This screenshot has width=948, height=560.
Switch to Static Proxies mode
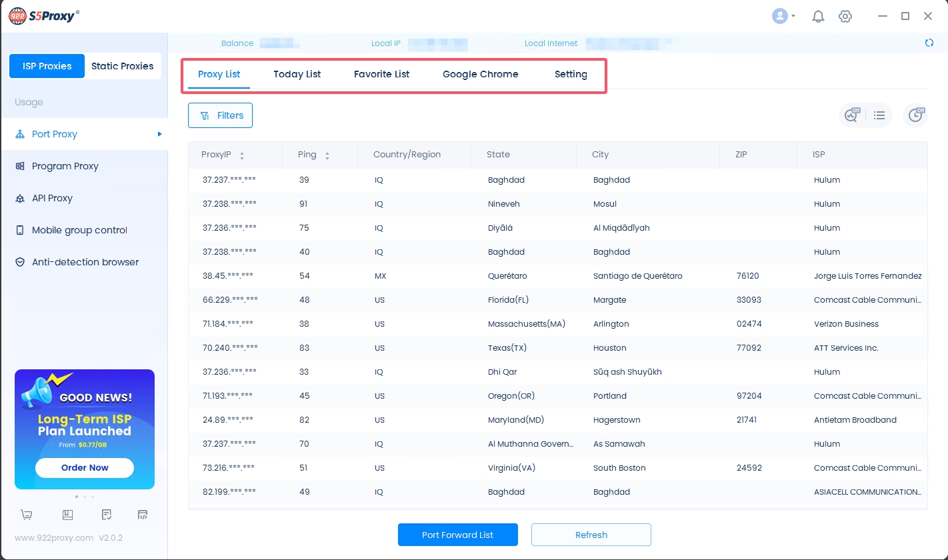click(122, 66)
